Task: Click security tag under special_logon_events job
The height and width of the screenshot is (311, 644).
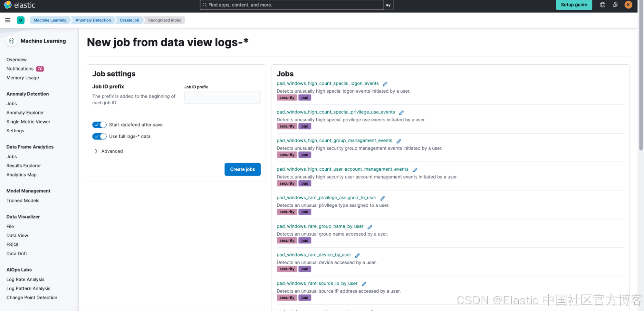Action: pos(287,98)
